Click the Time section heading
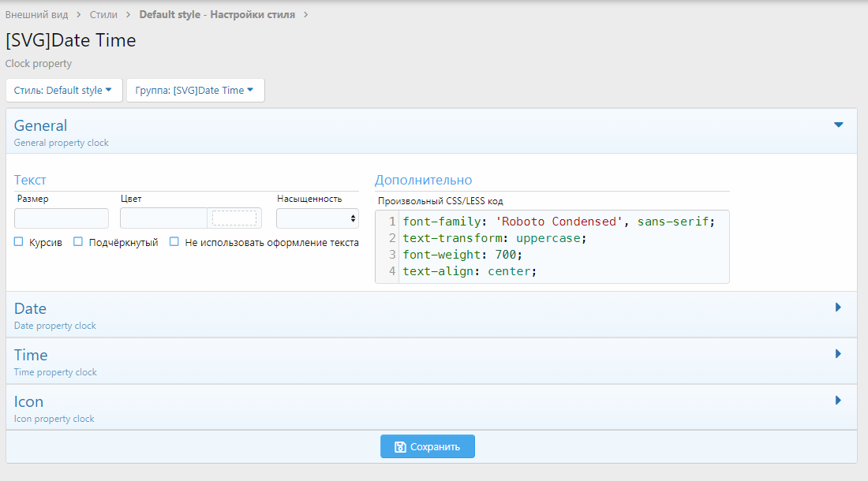The image size is (868, 481). (31, 355)
